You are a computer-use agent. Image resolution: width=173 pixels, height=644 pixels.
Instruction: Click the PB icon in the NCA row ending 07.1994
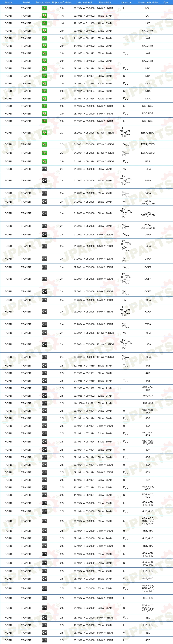click(44, 83)
